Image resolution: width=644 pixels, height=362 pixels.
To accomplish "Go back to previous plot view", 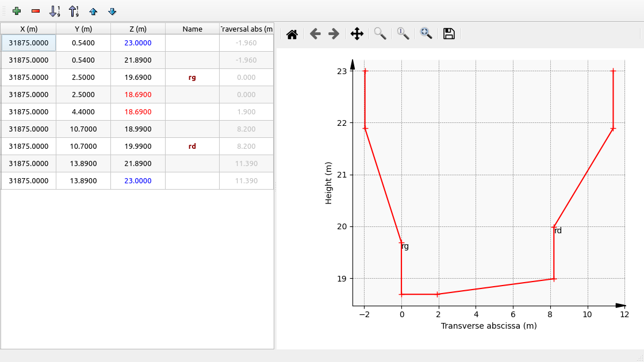I will pyautogui.click(x=315, y=34).
